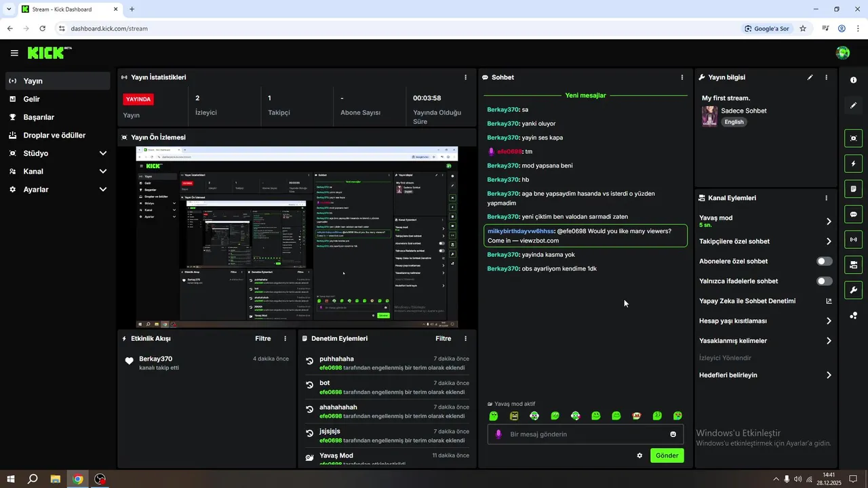This screenshot has width=868, height=488.
Task: Toggle stream preview panel in right rail
Action: point(853,138)
